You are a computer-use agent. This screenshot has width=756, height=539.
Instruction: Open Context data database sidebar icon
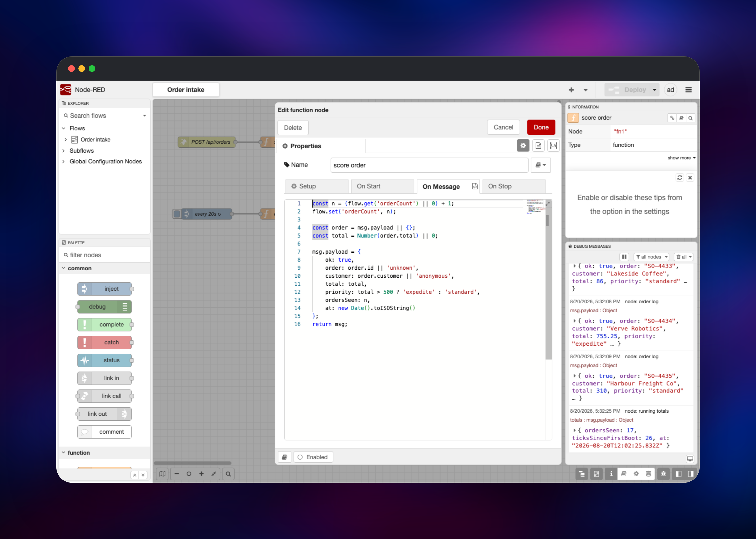[648, 474]
